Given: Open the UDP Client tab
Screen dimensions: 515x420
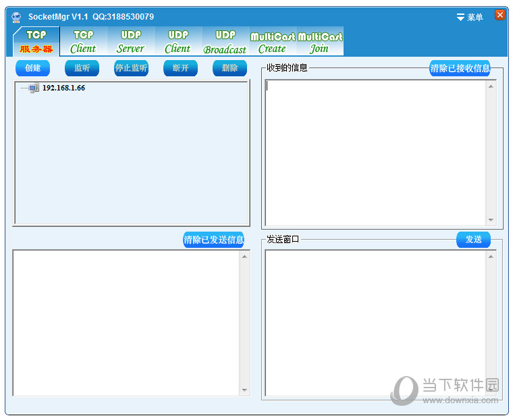Looking at the screenshot, I should coord(178,41).
